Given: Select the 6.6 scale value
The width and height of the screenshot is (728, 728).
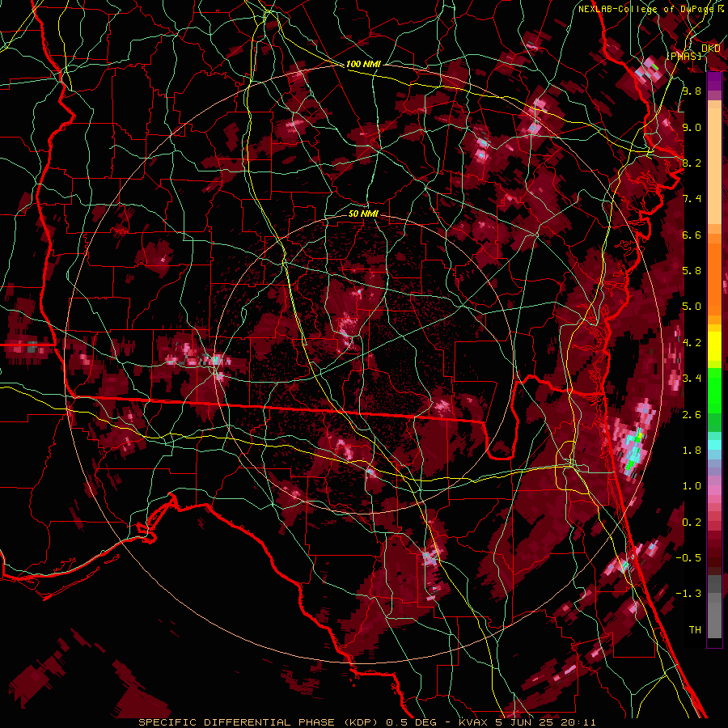Looking at the screenshot, I should (x=692, y=235).
